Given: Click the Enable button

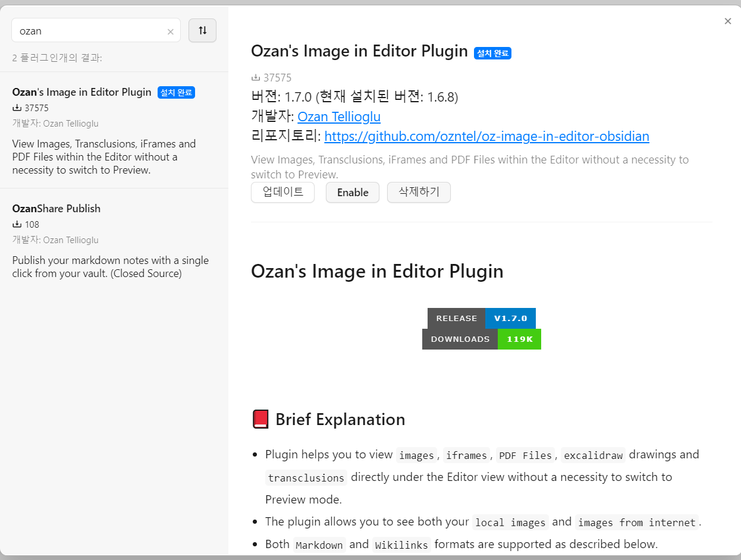Looking at the screenshot, I should coord(353,192).
